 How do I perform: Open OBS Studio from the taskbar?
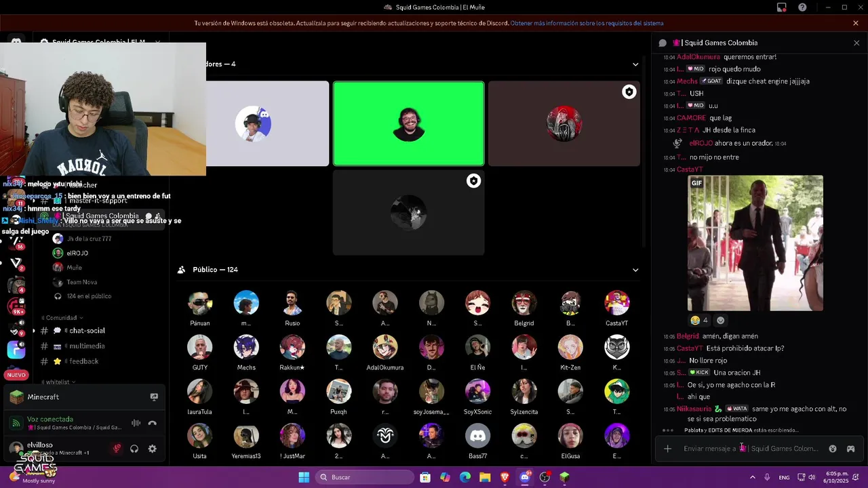(545, 477)
